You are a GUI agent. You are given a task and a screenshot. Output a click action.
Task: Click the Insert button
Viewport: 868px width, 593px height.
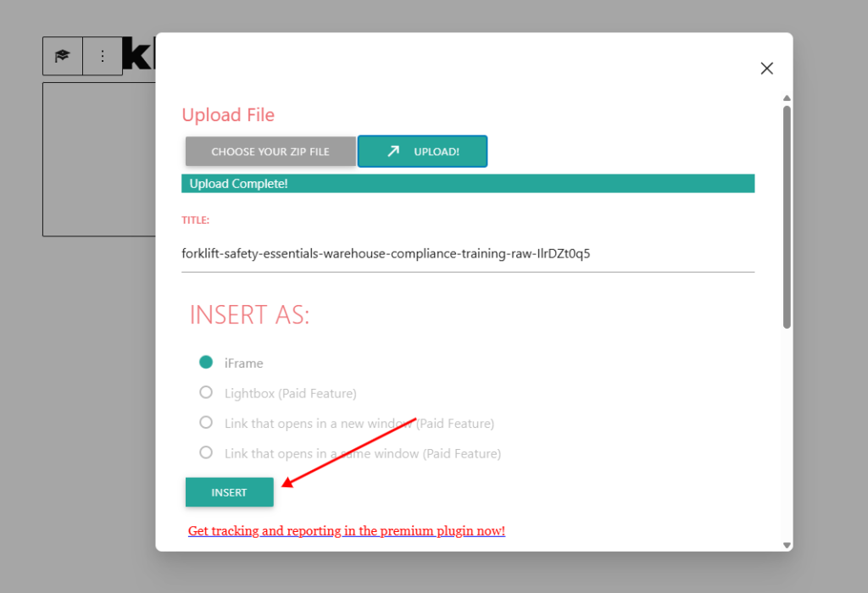click(x=229, y=492)
